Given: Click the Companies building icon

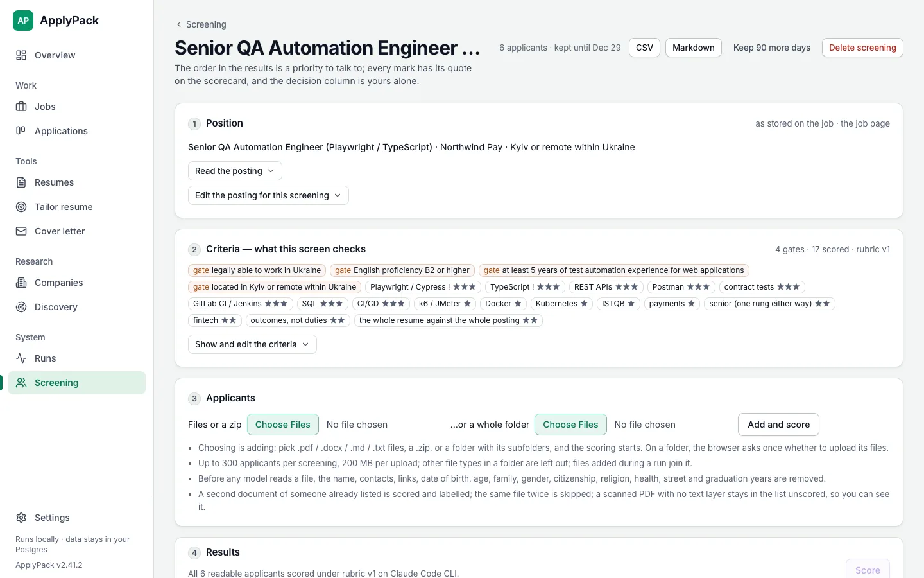Looking at the screenshot, I should click(x=21, y=283).
